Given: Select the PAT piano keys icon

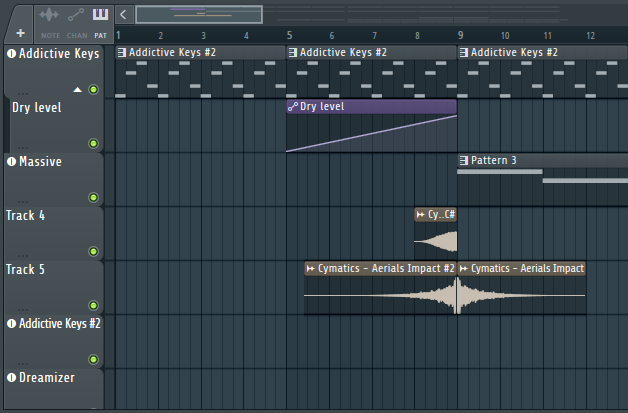Looking at the screenshot, I should point(100,15).
